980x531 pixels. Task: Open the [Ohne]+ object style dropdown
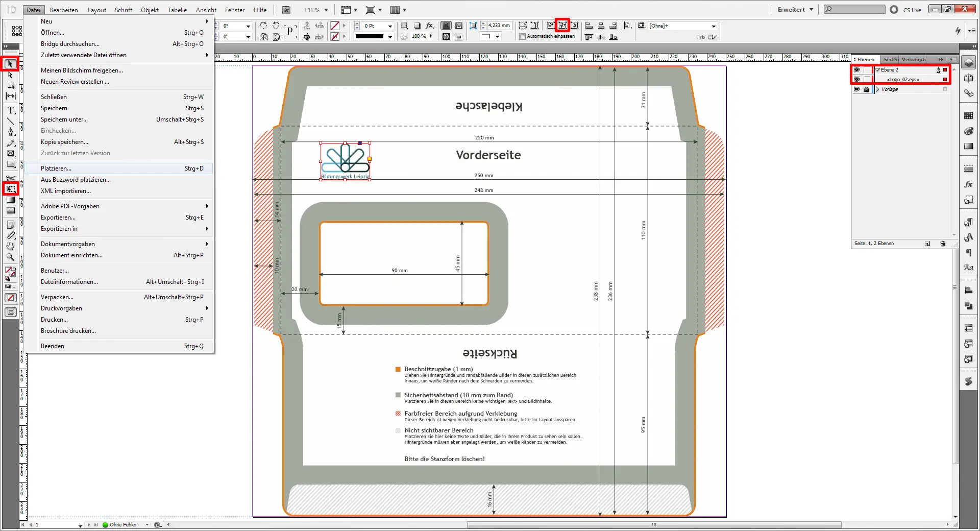[x=713, y=26]
